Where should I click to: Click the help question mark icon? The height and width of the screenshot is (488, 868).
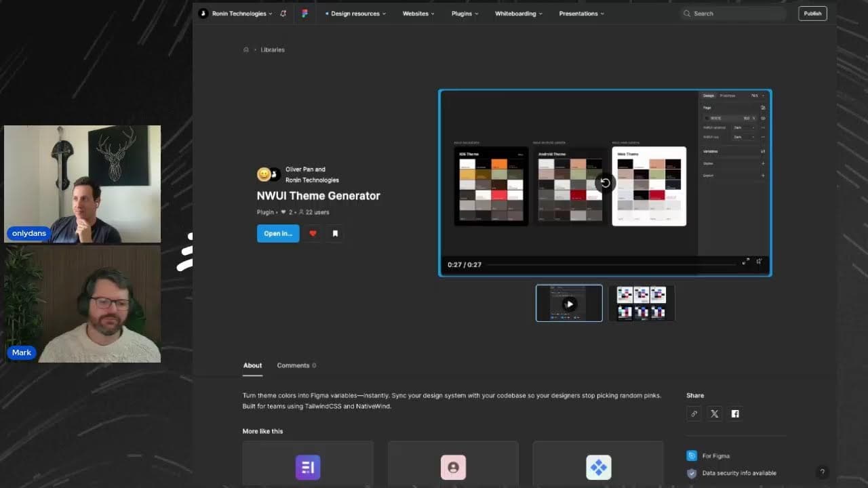[x=822, y=472]
